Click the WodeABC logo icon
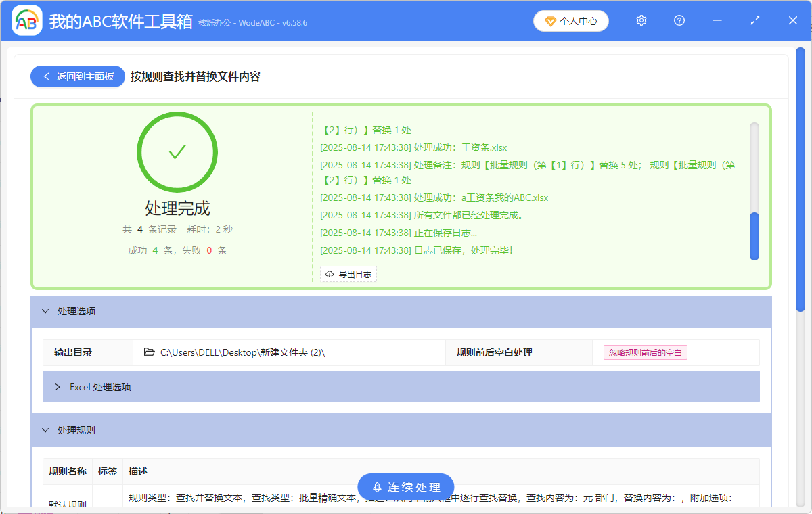This screenshot has width=812, height=514. pyautogui.click(x=26, y=20)
